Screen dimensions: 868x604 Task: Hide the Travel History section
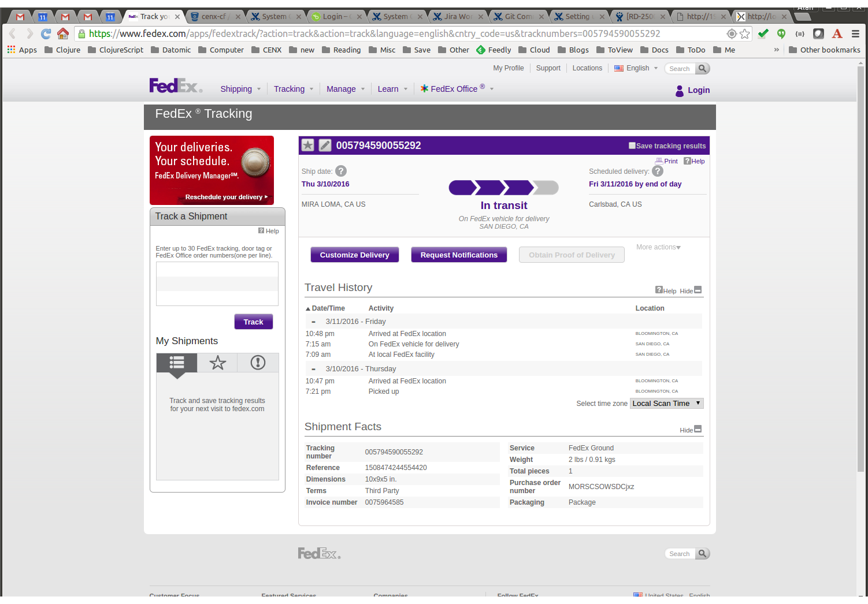[x=691, y=290]
